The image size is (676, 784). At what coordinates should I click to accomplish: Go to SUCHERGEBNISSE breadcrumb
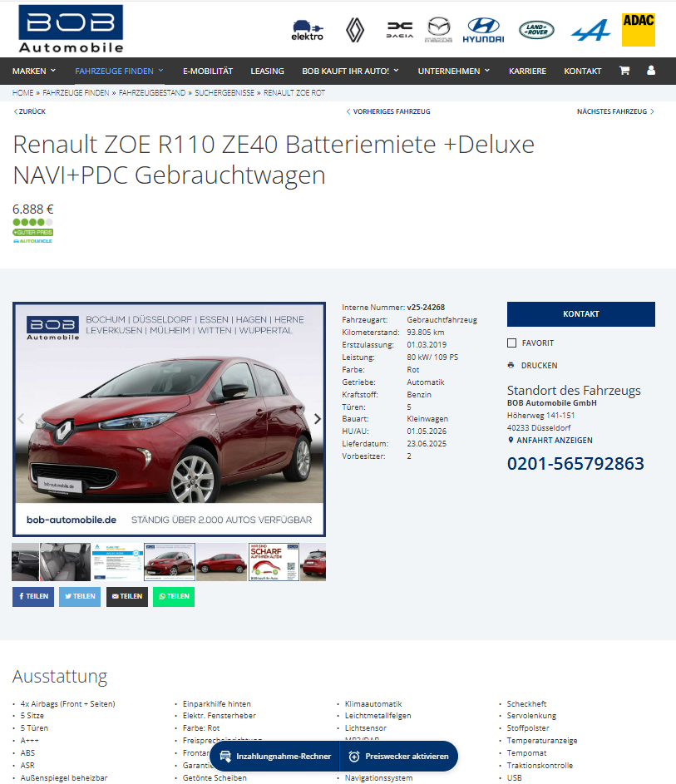coord(225,92)
